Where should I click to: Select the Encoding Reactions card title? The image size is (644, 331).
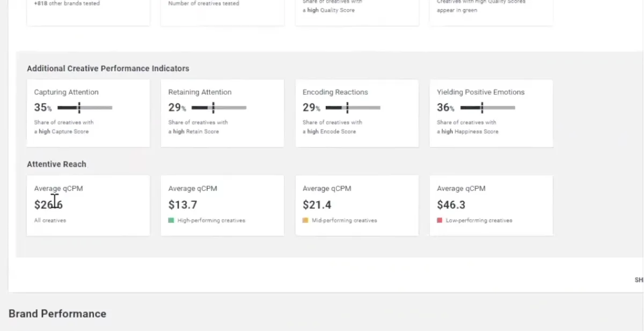(x=335, y=92)
